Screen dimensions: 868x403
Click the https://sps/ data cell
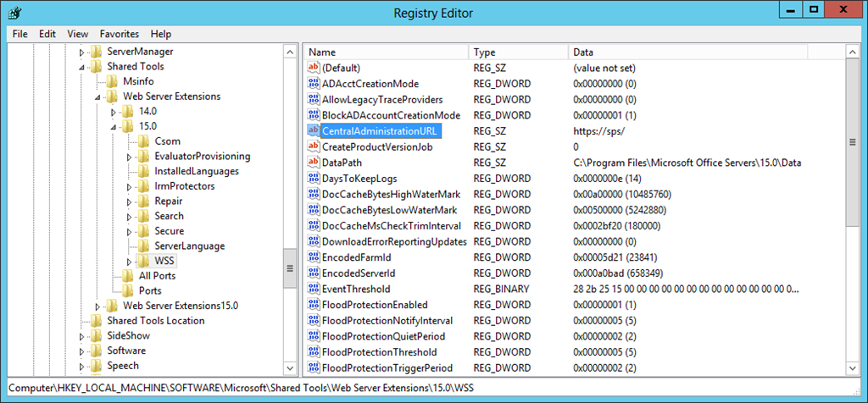click(599, 131)
